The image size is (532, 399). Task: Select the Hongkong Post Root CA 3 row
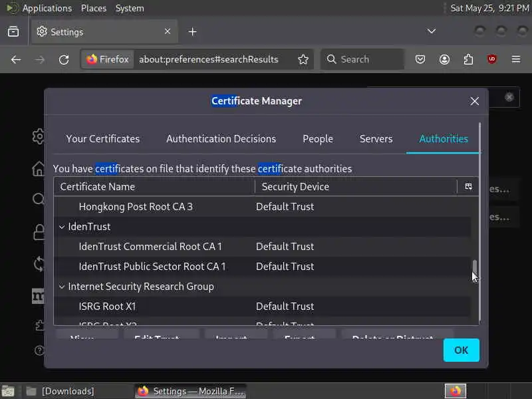(x=262, y=207)
